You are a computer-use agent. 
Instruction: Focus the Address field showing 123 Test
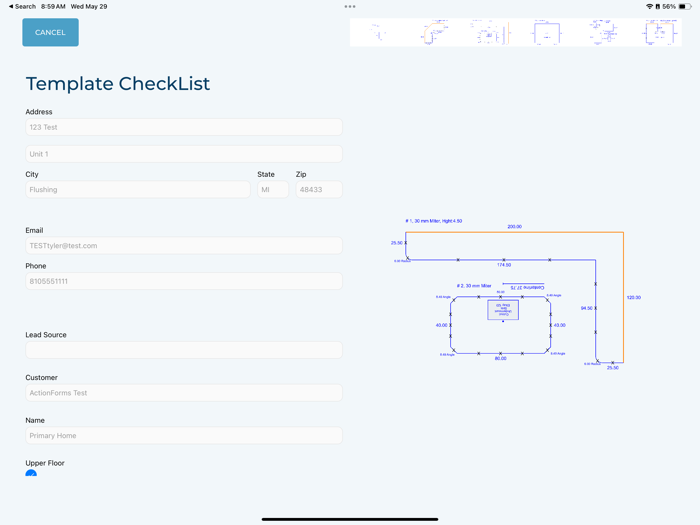(x=184, y=127)
